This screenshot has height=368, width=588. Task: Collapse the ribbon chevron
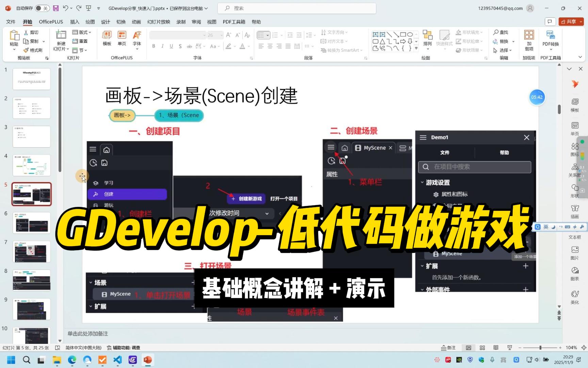click(580, 57)
